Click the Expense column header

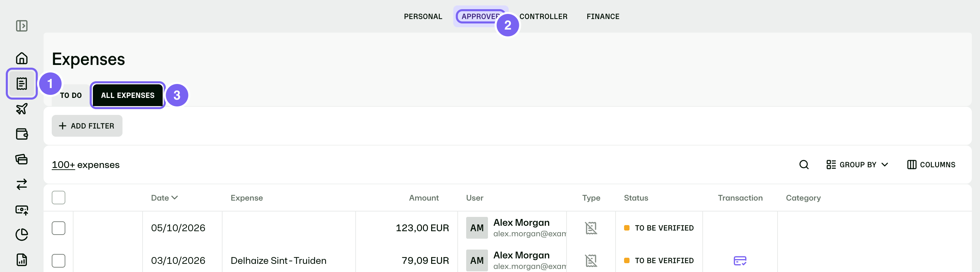(246, 198)
